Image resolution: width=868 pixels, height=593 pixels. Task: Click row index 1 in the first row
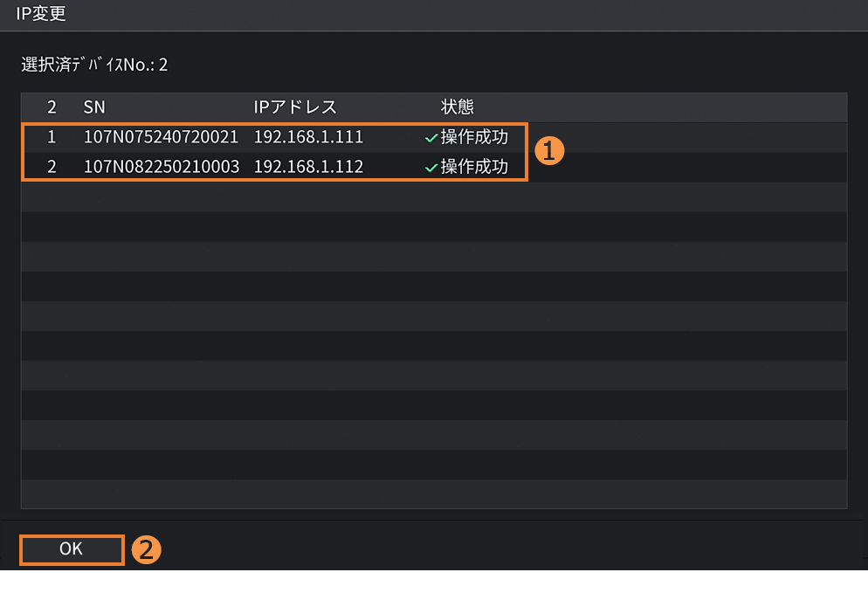coord(52,137)
